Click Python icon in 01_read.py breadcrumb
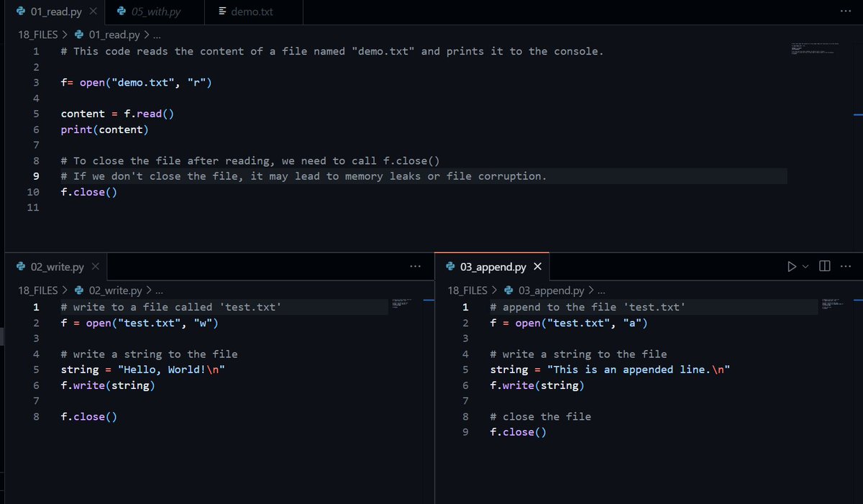This screenshot has height=504, width=863. (79, 34)
